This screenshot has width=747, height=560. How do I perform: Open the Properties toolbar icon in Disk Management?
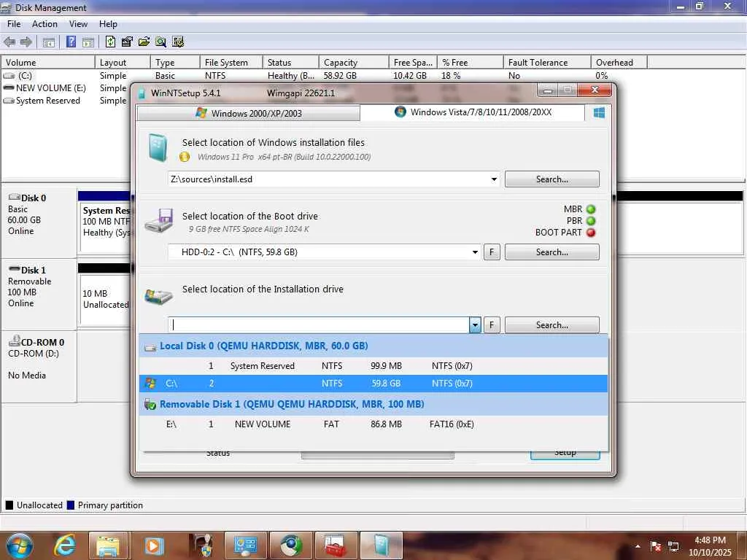click(127, 42)
